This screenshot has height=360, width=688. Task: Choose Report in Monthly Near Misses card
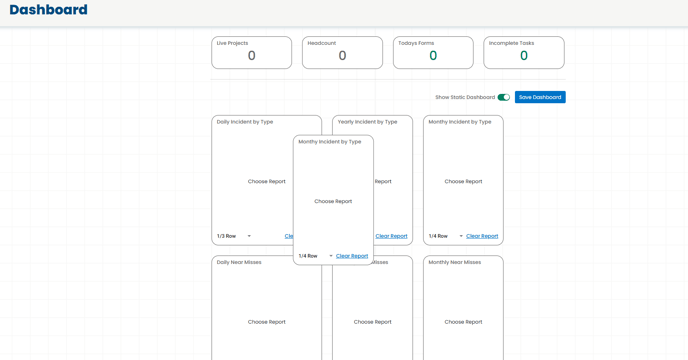point(463,322)
